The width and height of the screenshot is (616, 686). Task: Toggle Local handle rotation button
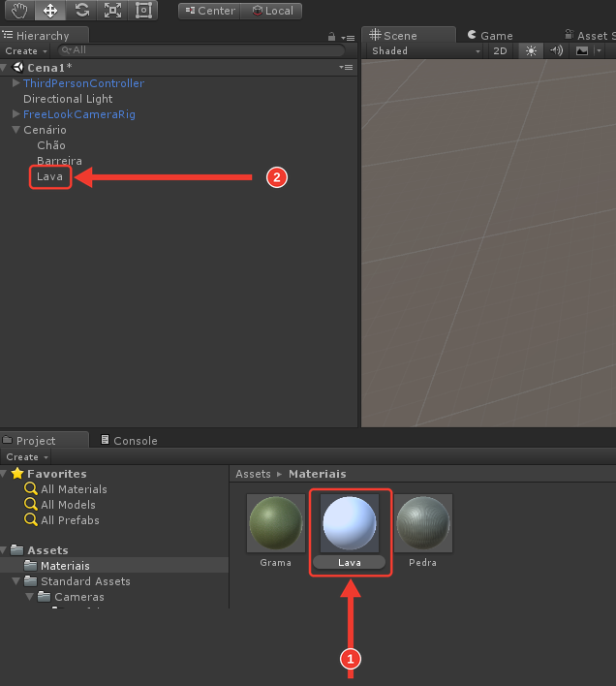[x=272, y=11]
